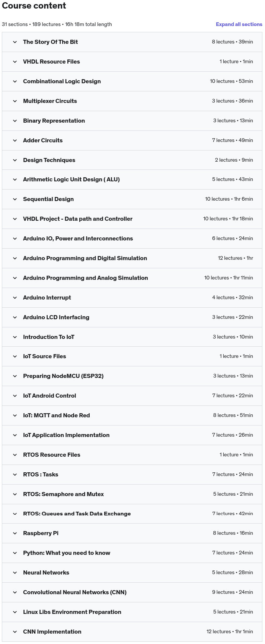Select Preparing NodeMCU (ESP32) section
Screen dimensions: 265x644
[x=132, y=376]
